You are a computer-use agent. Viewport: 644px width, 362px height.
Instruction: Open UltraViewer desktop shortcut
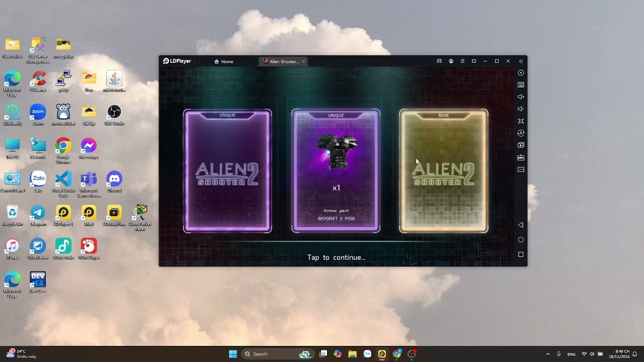tap(38, 249)
